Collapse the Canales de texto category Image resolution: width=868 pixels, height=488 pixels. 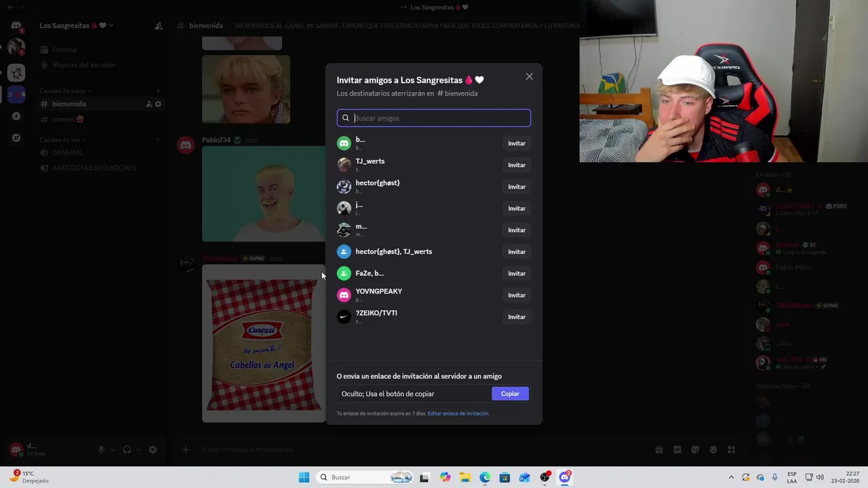click(x=65, y=91)
